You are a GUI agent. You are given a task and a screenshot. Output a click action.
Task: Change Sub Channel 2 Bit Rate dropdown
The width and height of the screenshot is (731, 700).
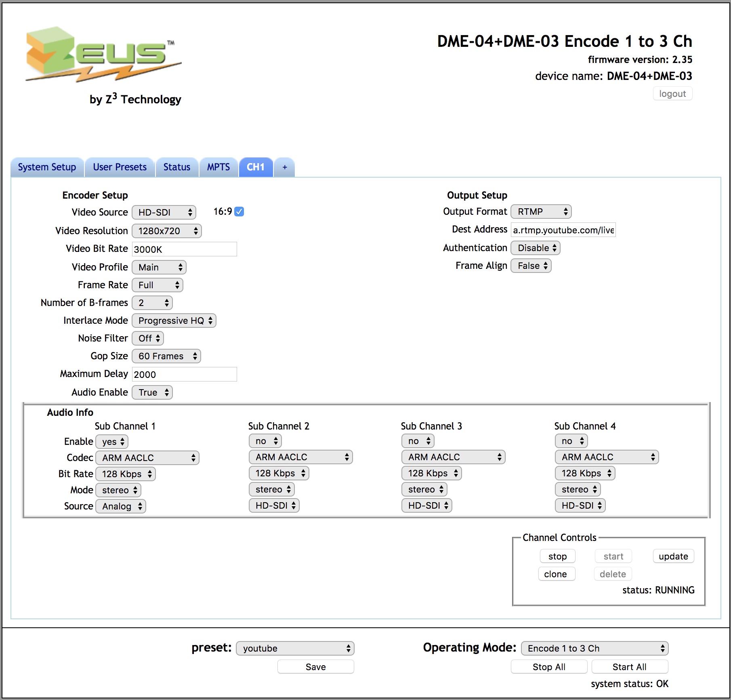click(279, 473)
